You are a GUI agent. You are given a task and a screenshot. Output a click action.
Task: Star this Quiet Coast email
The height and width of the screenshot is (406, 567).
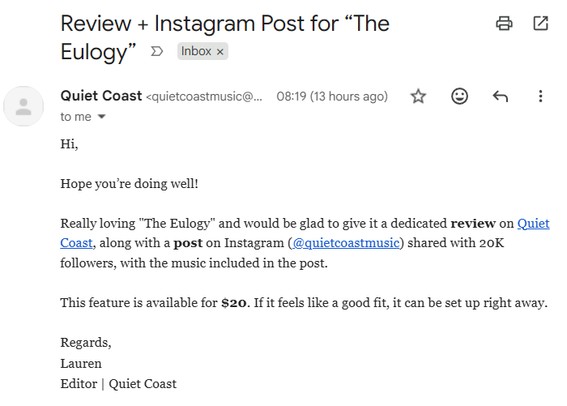click(x=418, y=97)
